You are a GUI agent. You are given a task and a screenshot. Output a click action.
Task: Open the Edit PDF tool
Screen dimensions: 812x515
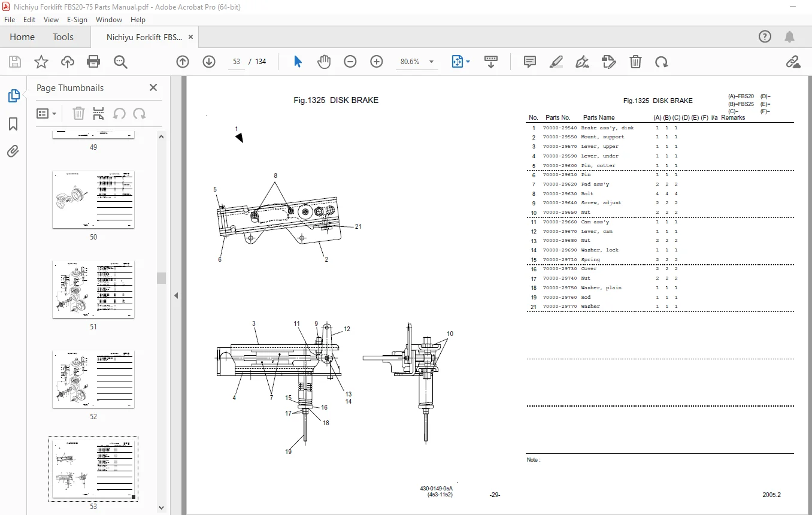click(609, 62)
